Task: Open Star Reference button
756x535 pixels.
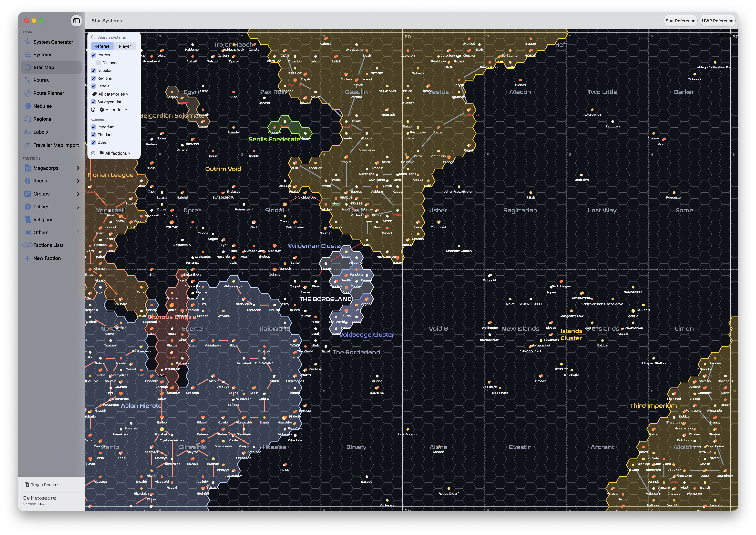Action: click(x=680, y=21)
